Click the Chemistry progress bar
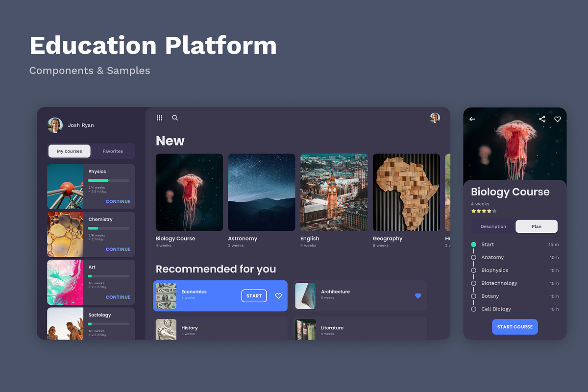588x392 pixels. coord(109,228)
